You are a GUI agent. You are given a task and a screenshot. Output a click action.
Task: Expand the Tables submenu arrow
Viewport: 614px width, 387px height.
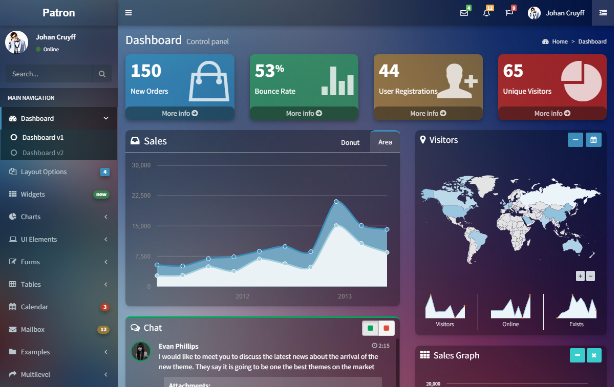(106, 284)
